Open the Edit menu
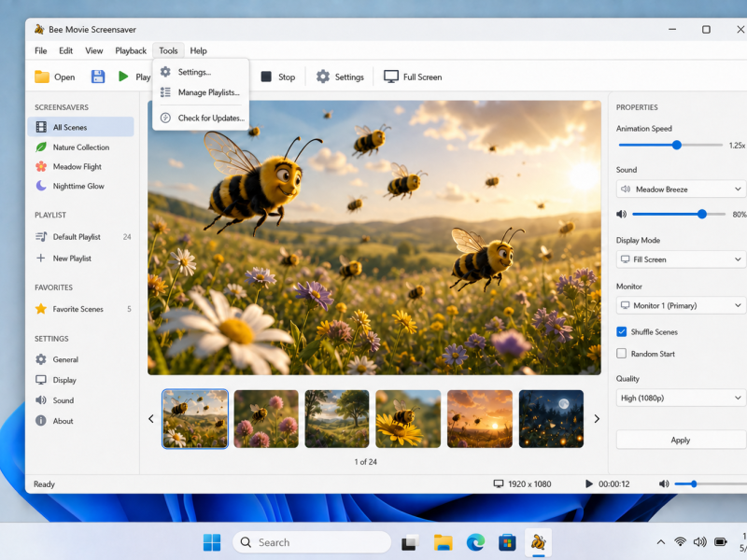 65,51
